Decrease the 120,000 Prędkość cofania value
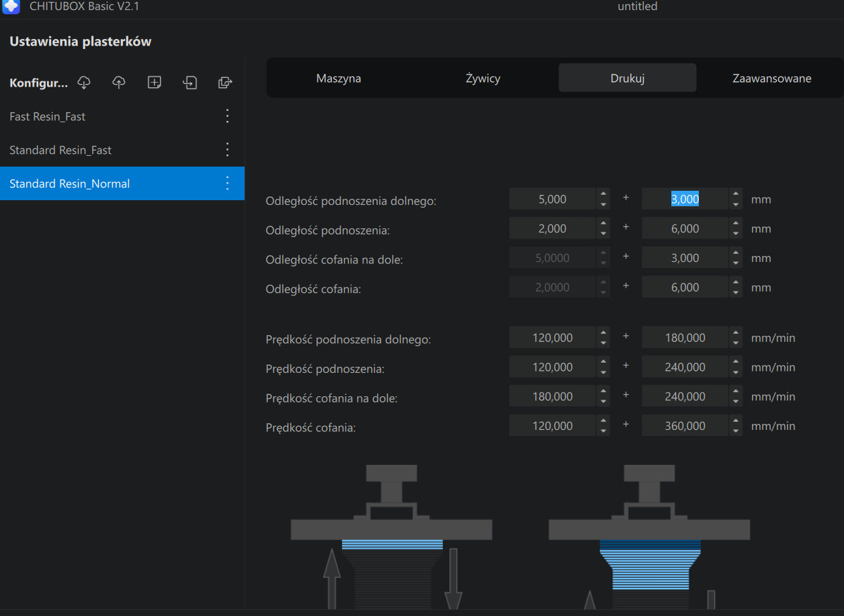The width and height of the screenshot is (844, 616). point(603,431)
